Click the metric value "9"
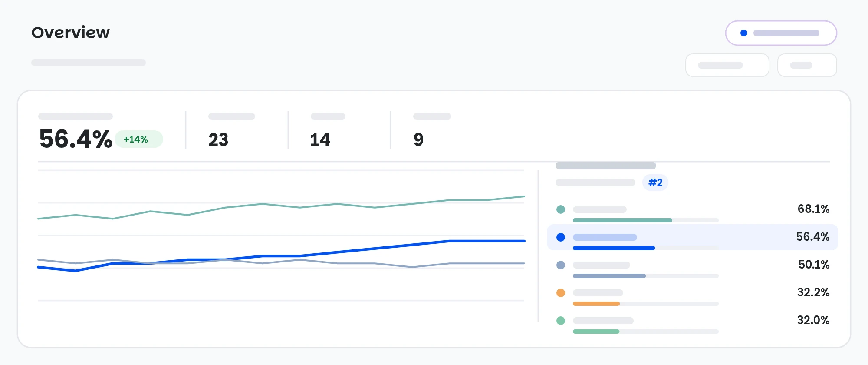Viewport: 868px width, 365px height. [418, 139]
